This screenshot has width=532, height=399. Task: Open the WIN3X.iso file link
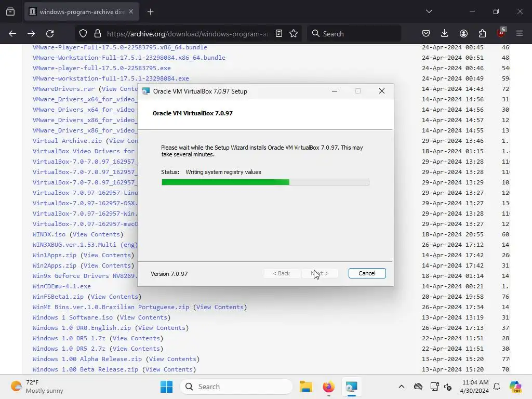click(49, 234)
